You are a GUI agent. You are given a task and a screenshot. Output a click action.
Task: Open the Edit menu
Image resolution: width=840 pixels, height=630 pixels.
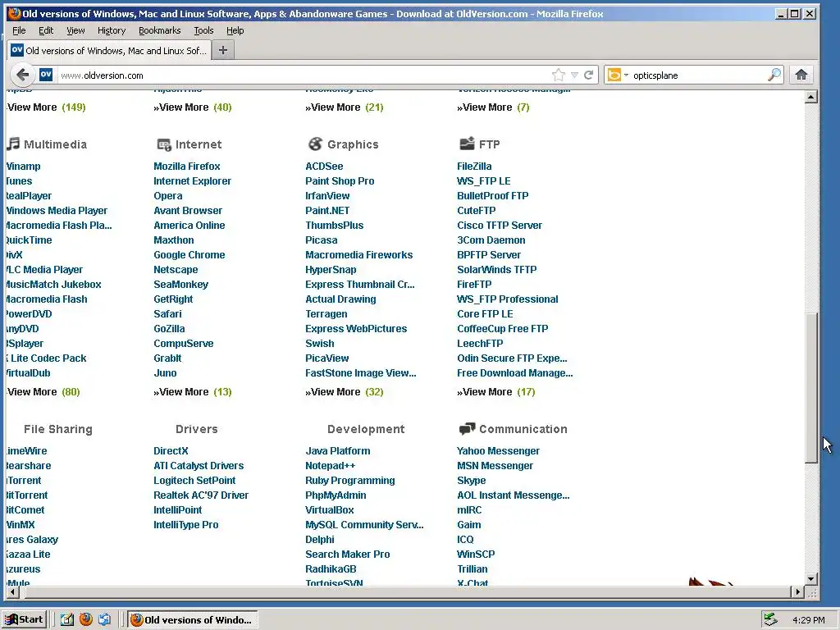click(46, 30)
